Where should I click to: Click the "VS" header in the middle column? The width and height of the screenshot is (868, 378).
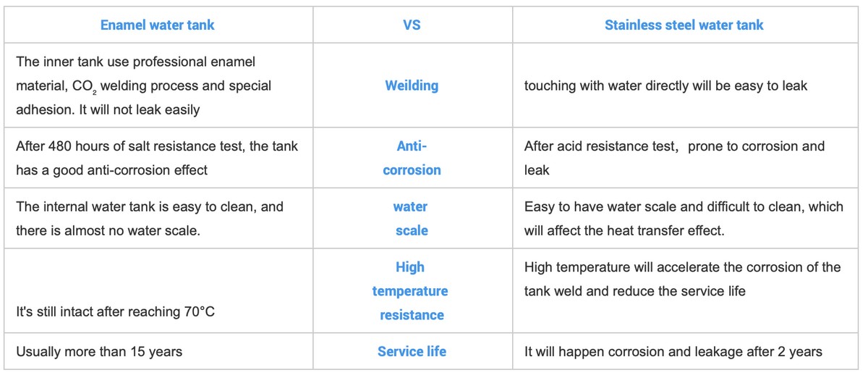pos(412,25)
